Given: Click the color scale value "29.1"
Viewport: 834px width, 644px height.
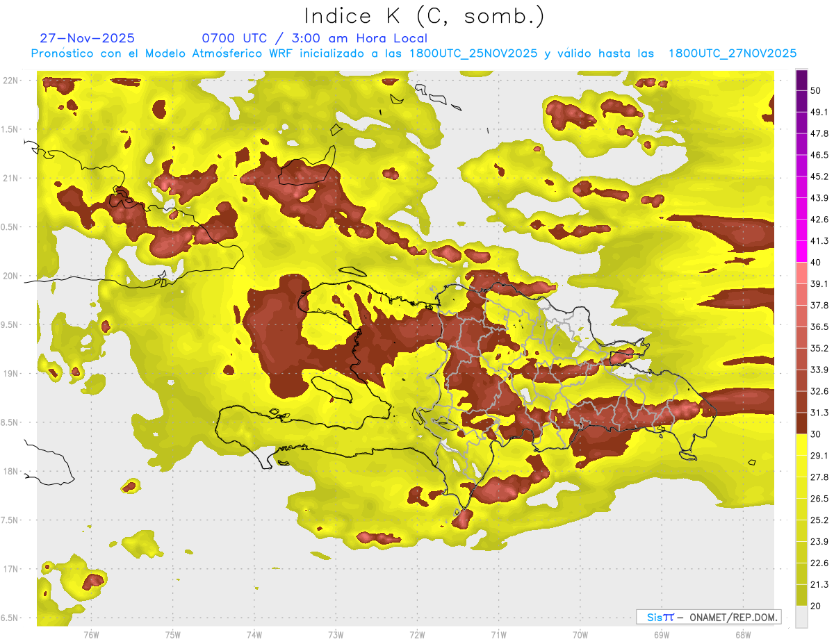Looking at the screenshot, I should click(819, 456).
